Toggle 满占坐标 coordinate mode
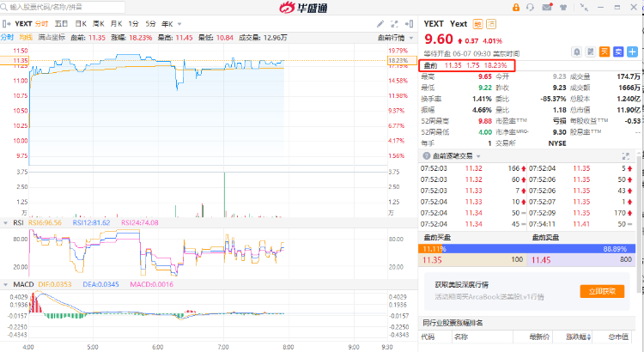The height and width of the screenshot is (352, 644). coord(52,38)
